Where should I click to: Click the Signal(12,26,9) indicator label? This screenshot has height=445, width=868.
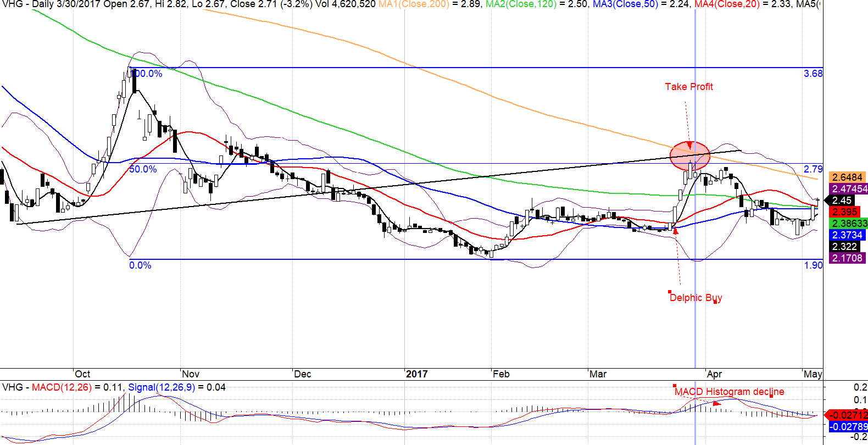click(161, 387)
